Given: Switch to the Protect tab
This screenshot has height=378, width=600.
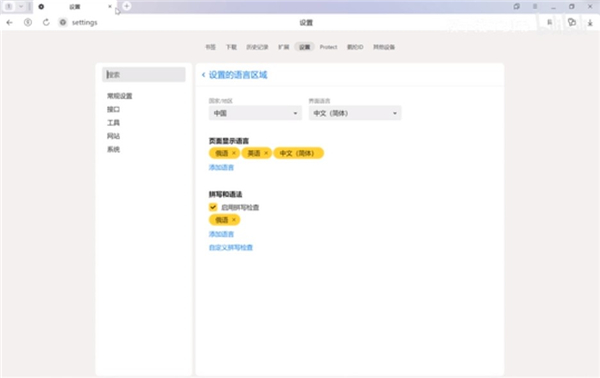Looking at the screenshot, I should pos(328,47).
